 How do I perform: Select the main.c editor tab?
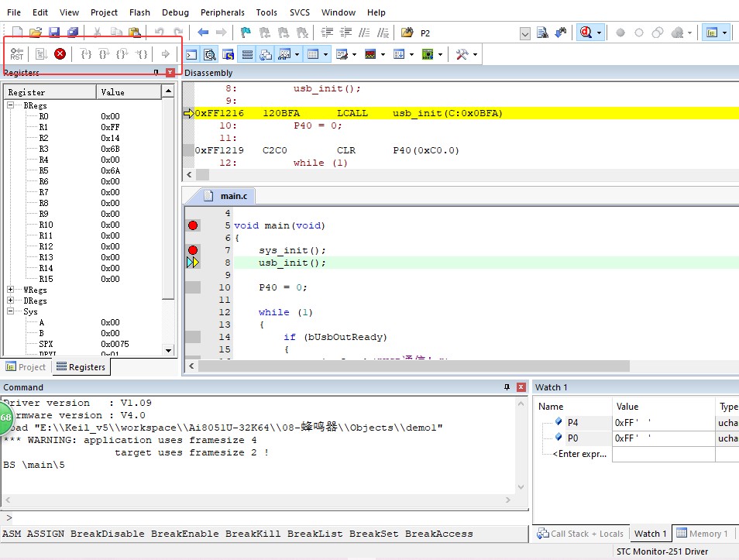pos(228,196)
